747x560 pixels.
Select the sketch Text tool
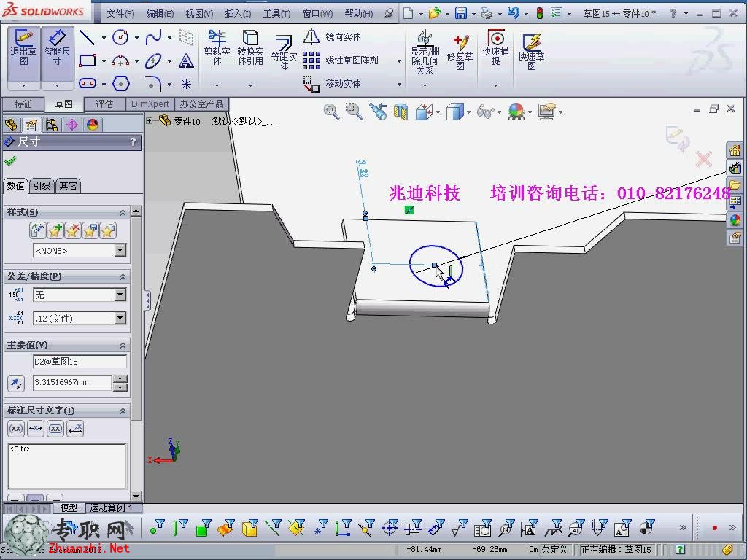[186, 61]
